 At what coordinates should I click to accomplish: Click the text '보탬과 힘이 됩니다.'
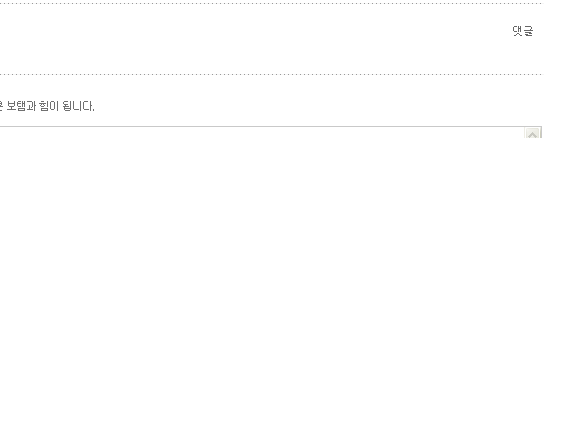(50, 106)
